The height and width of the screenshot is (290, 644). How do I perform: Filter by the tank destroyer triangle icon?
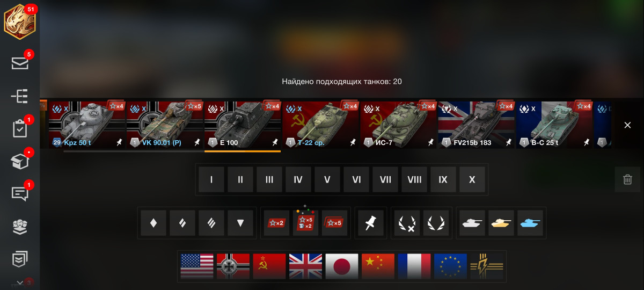pos(240,223)
